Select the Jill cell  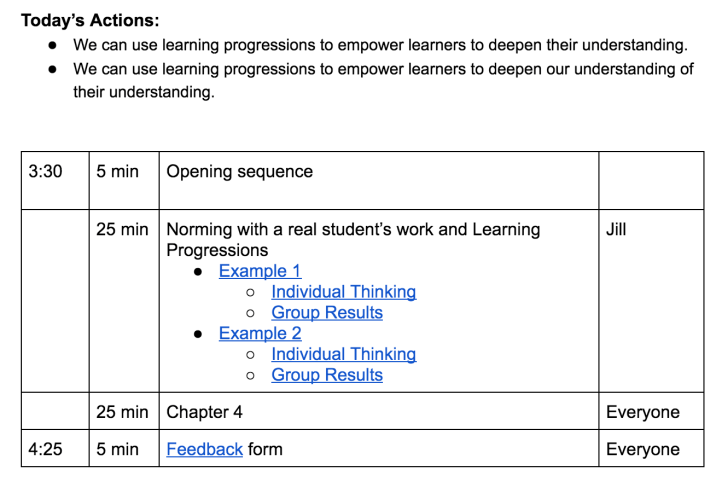pos(620,229)
